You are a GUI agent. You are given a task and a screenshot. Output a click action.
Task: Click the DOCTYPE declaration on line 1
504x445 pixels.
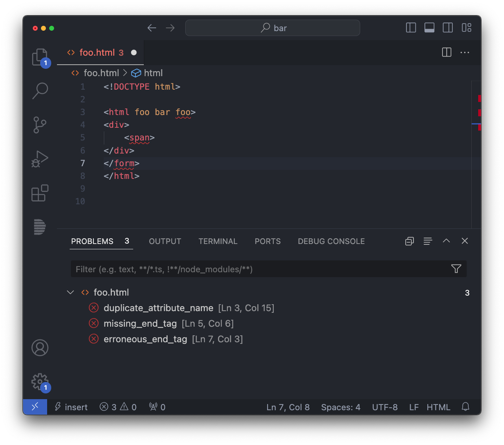142,87
